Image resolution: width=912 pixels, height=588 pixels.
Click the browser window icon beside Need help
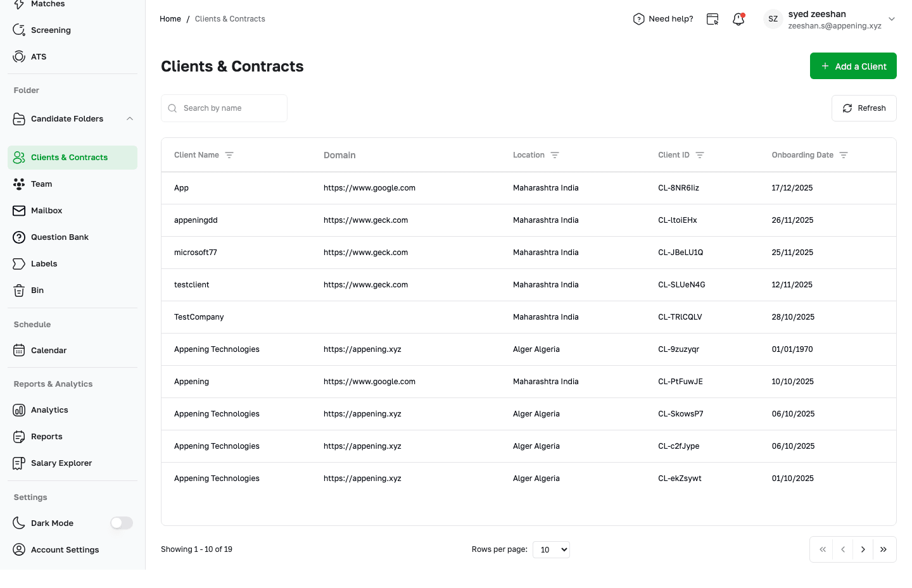pyautogui.click(x=712, y=19)
